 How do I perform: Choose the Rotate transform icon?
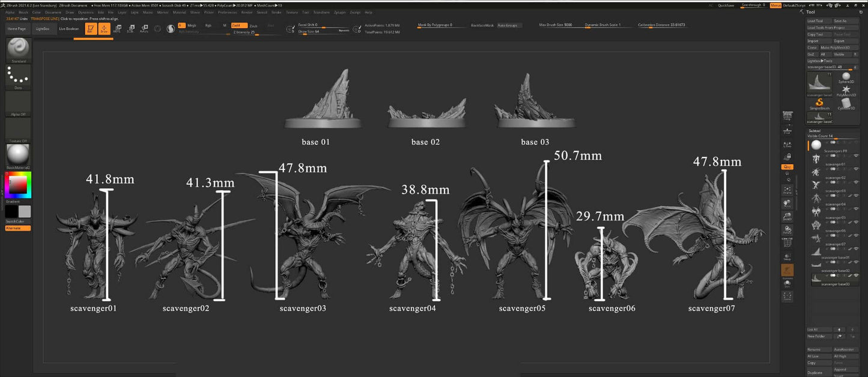click(x=144, y=28)
